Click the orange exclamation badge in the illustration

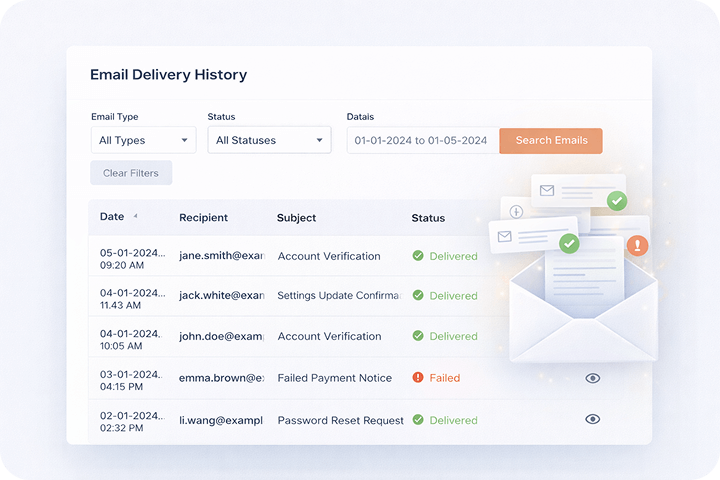point(637,245)
